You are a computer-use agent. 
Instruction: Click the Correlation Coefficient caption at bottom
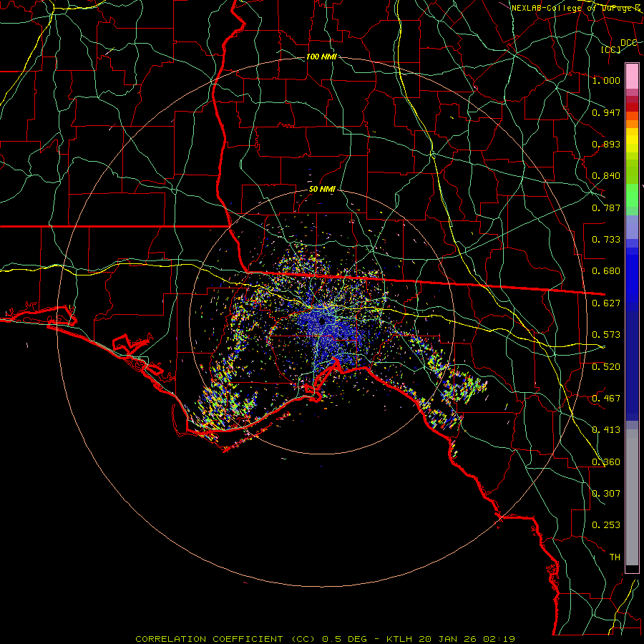(x=326, y=639)
